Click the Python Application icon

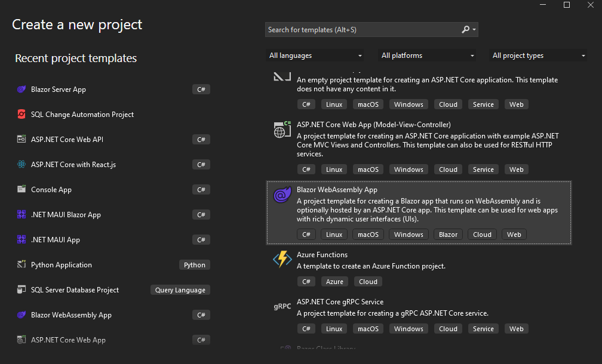(x=21, y=265)
